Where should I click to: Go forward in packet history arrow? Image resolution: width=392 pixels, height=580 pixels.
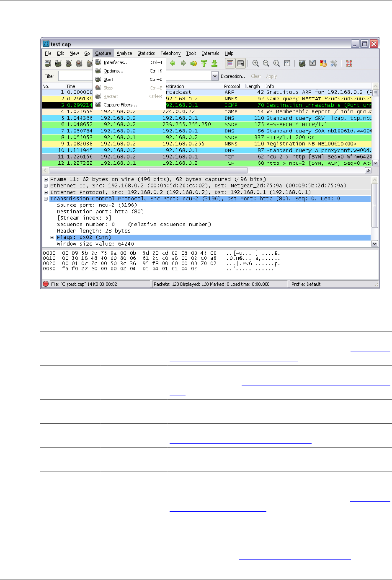pyautogui.click(x=183, y=63)
